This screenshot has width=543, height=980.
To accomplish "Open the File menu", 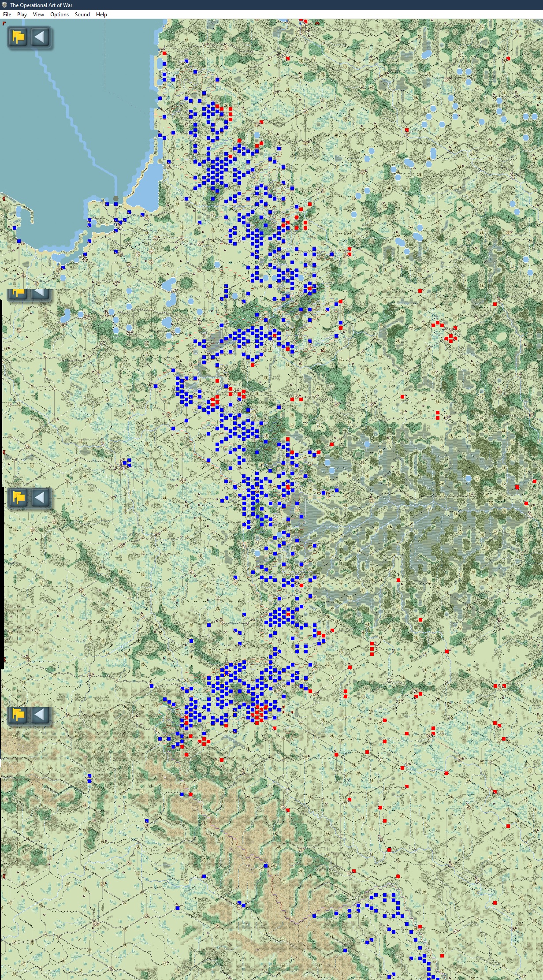I will point(7,15).
